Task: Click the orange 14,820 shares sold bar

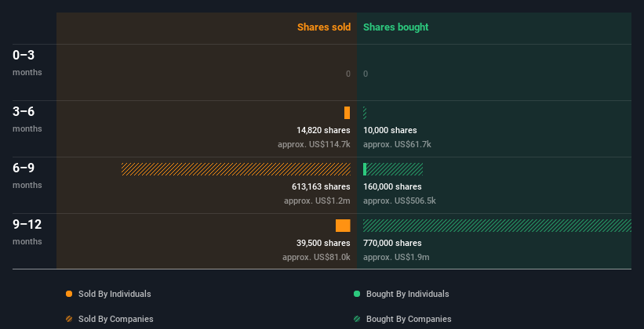Action: click(347, 113)
